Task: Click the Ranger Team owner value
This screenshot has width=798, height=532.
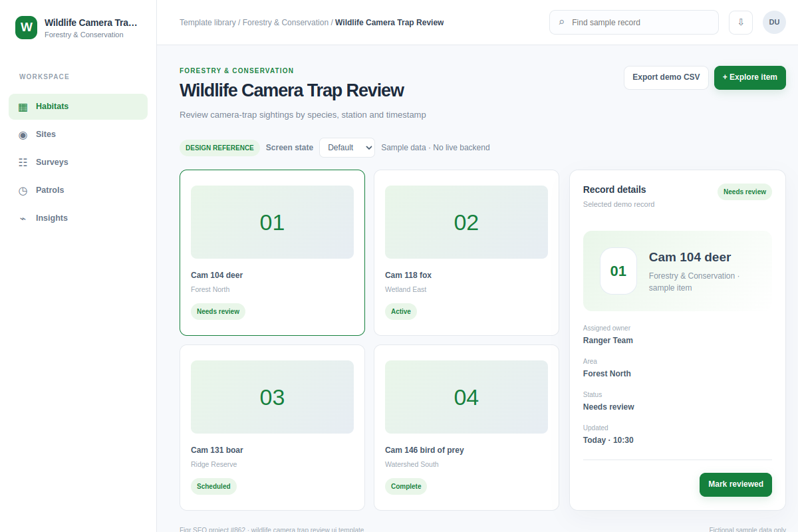Action: point(608,340)
